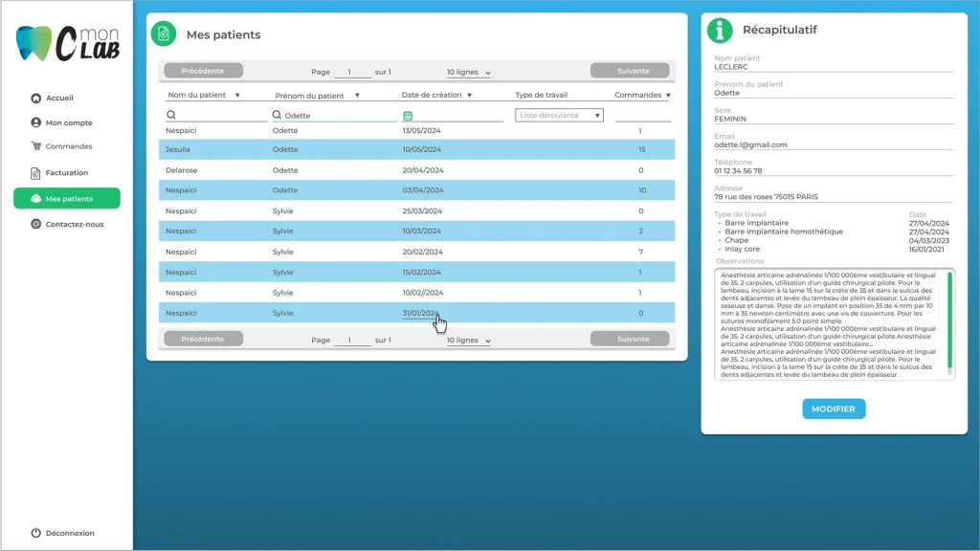The height and width of the screenshot is (551, 980).
Task: Click the Mes patients group icon
Action: pyautogui.click(x=35, y=199)
